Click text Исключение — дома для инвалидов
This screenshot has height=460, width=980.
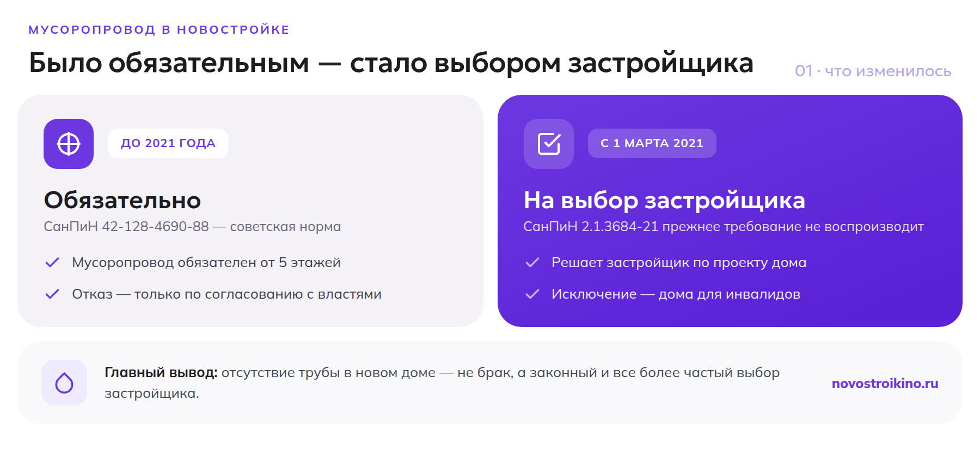(676, 294)
